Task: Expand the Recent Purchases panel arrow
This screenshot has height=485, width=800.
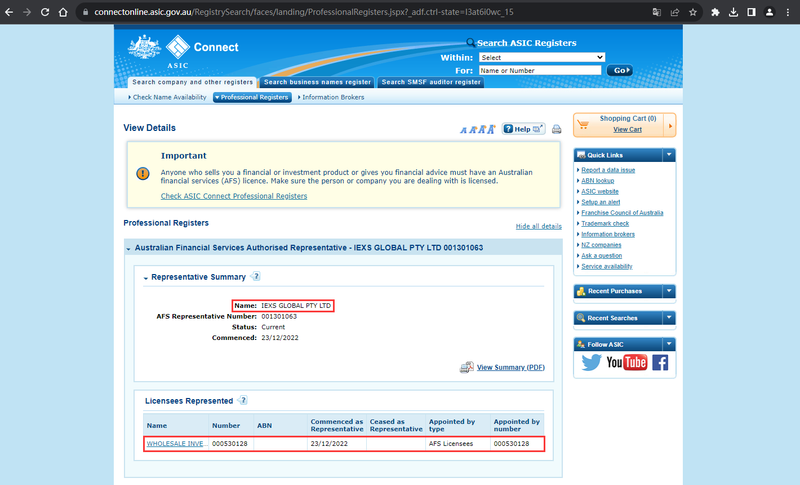Action: tap(669, 291)
